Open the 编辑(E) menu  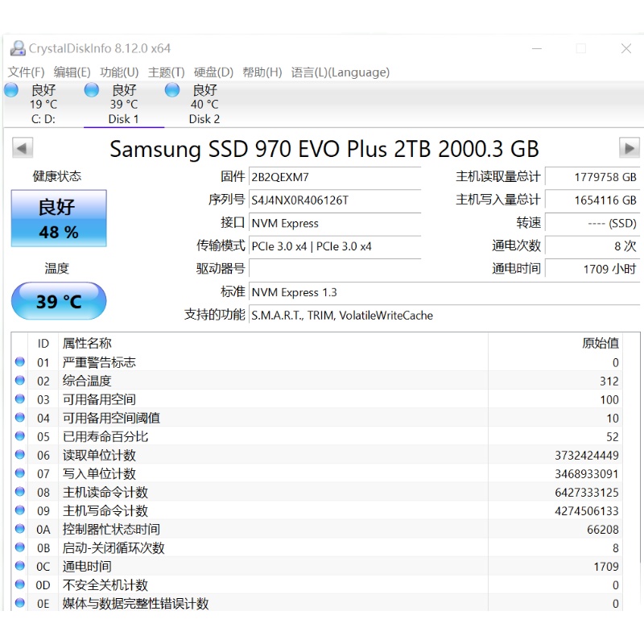point(72,72)
